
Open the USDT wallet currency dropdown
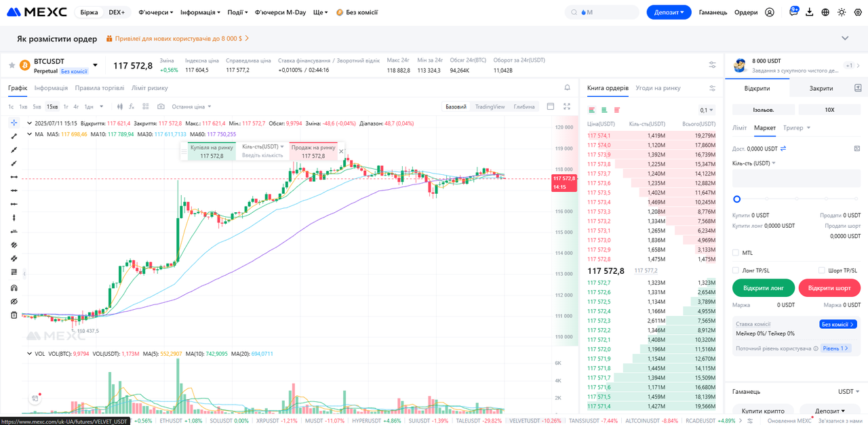tap(849, 392)
